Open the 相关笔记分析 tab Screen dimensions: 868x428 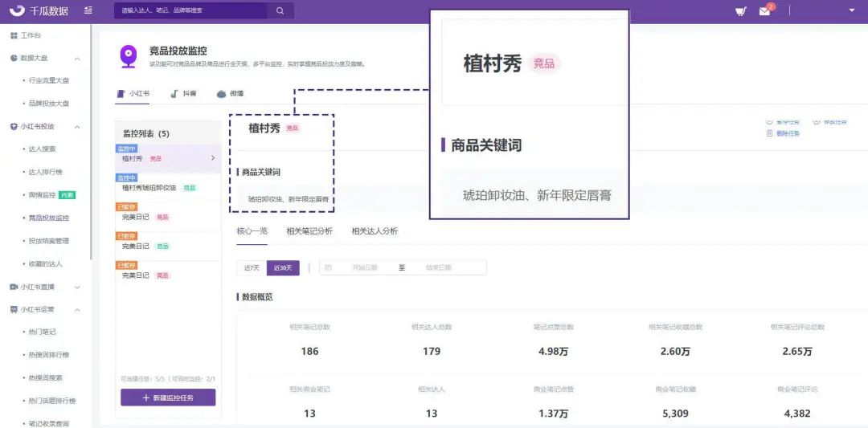click(309, 231)
